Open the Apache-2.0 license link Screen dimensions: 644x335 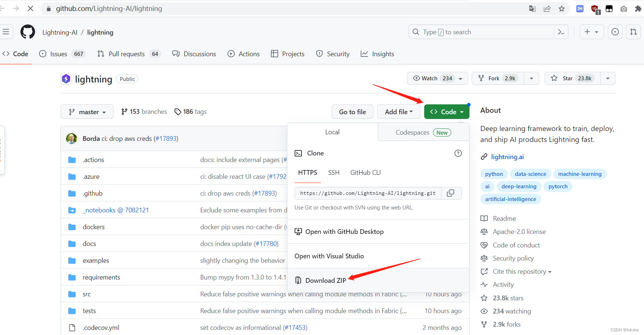519,232
